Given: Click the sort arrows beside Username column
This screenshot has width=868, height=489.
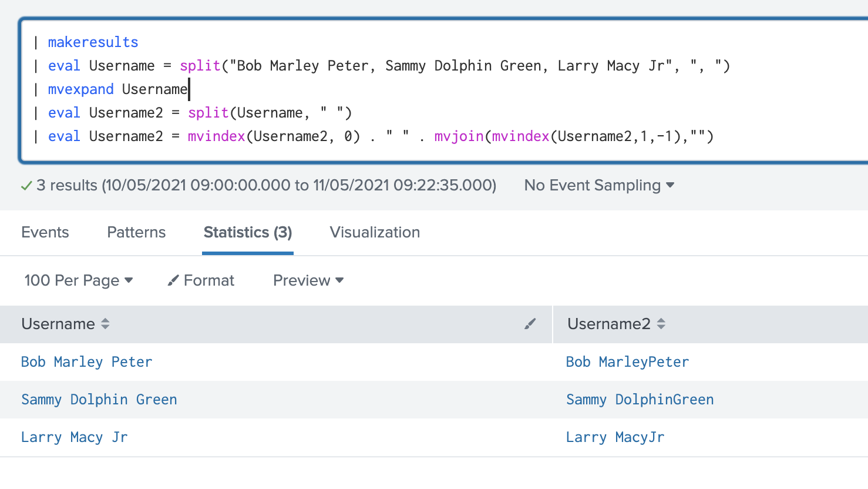Looking at the screenshot, I should 105,324.
